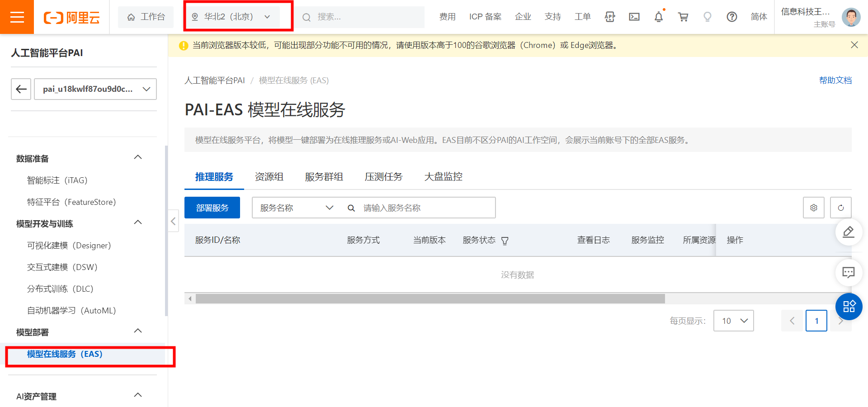This screenshot has width=868, height=407.
Task: Open the 服务名称 filter dropdown
Action: (296, 208)
